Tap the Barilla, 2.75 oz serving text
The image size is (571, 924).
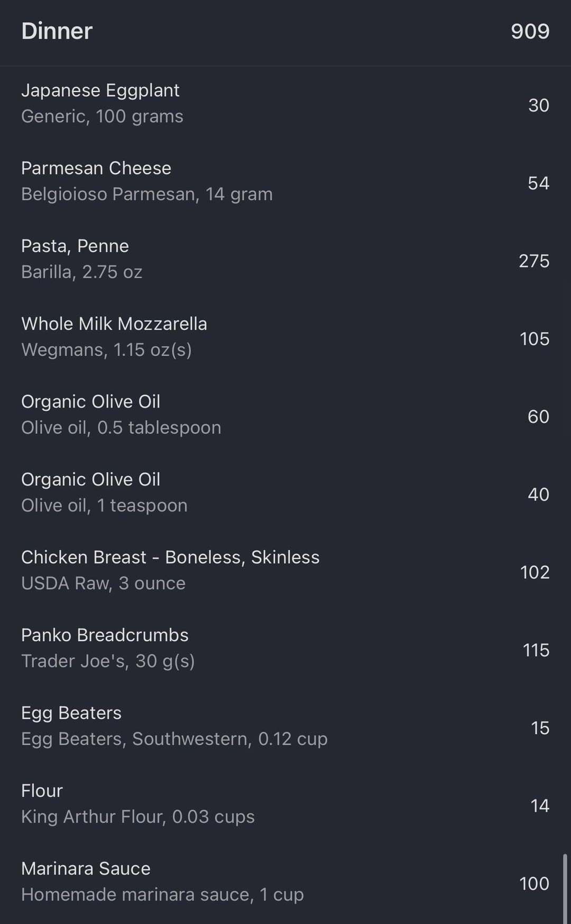click(82, 272)
